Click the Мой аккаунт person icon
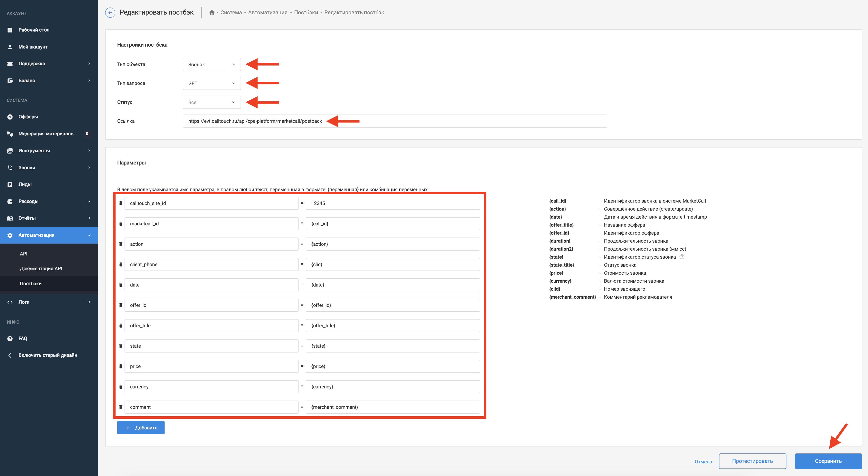868x476 pixels. 10,47
